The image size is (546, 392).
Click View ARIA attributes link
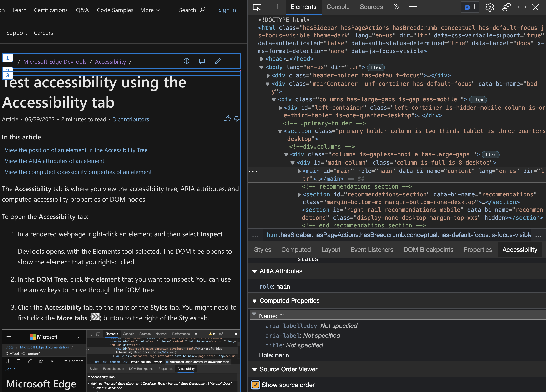[54, 161]
